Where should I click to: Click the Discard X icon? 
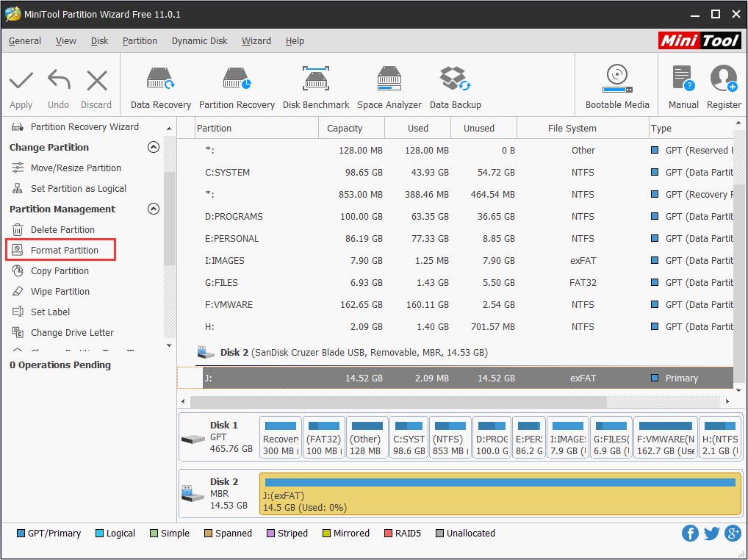click(x=97, y=80)
